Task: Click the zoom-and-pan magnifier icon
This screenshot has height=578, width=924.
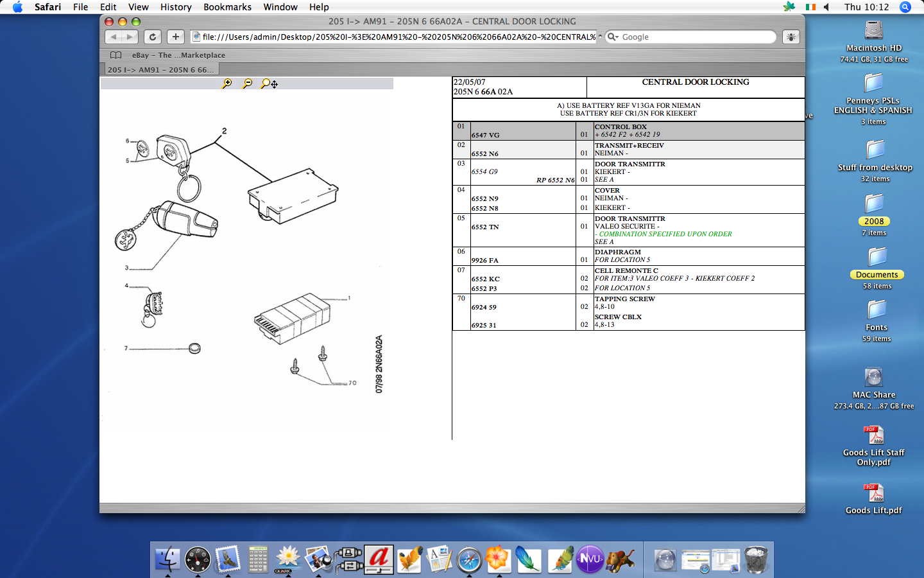Action: (x=269, y=83)
